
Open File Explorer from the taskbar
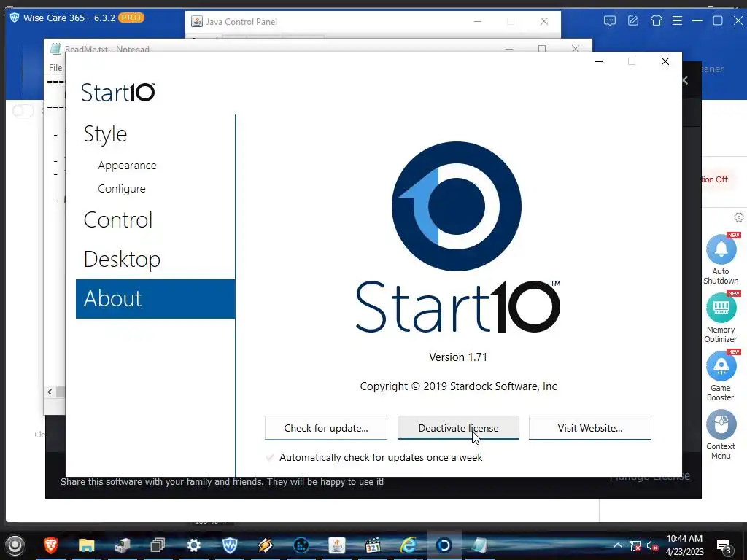pos(86,545)
